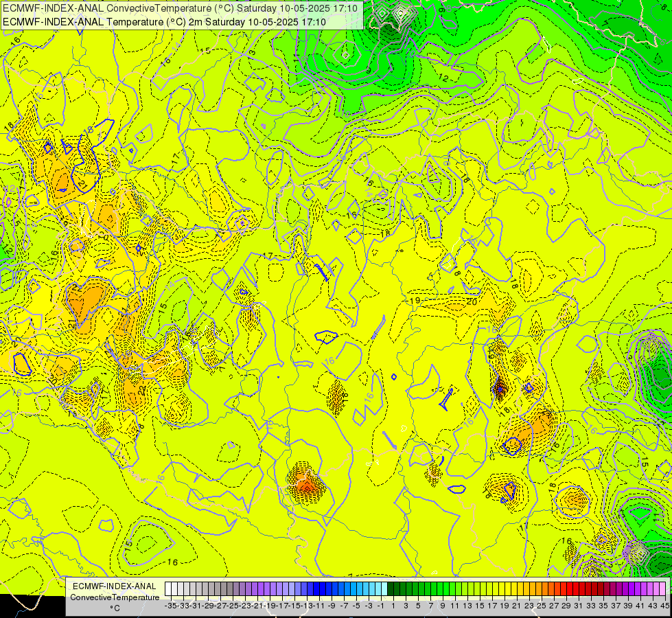Screen dimensions: 672x618
Task: Click the ConvectiveTemperature title line at top
Action: coord(181,8)
